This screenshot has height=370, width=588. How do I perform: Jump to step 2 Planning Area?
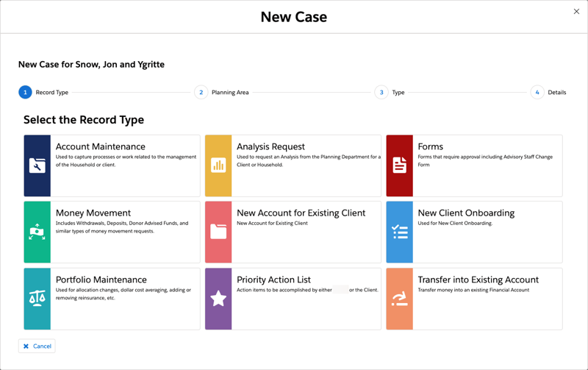point(201,93)
